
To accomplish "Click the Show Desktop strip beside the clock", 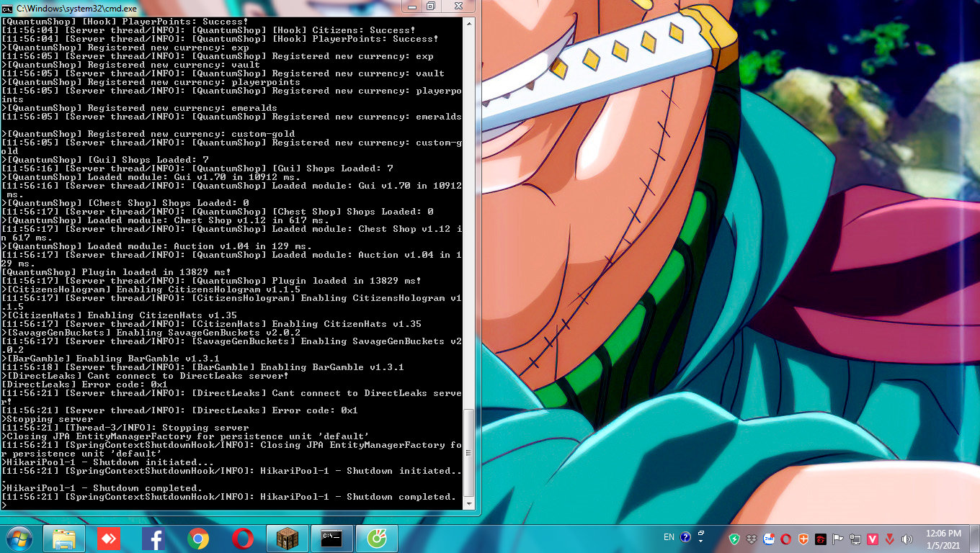I will (x=975, y=539).
